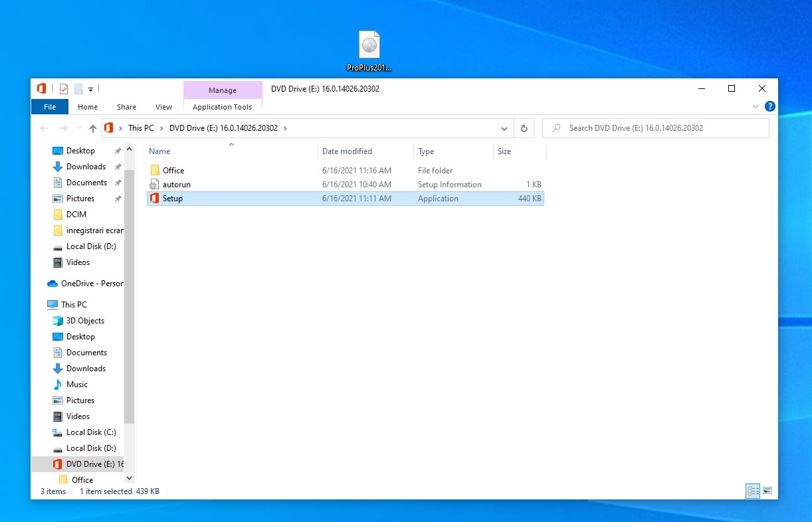This screenshot has height=522, width=812.
Task: Click the refresh icon beside the address bar
Action: click(x=524, y=128)
